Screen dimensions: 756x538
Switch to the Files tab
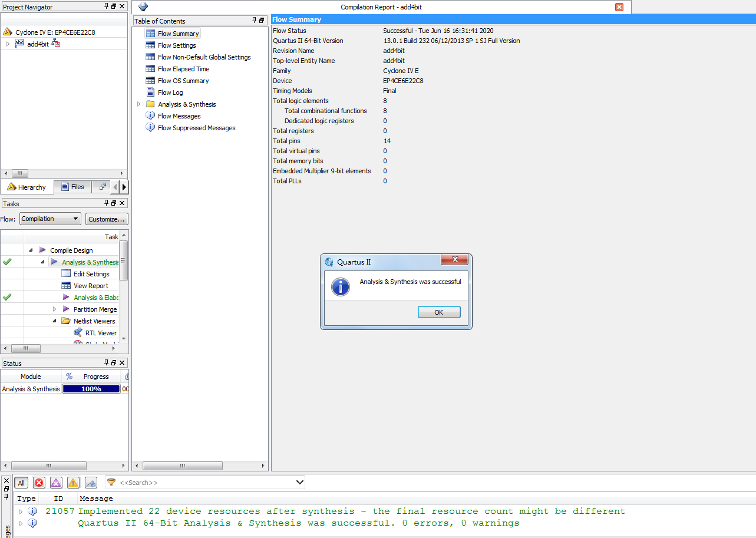tap(72, 187)
